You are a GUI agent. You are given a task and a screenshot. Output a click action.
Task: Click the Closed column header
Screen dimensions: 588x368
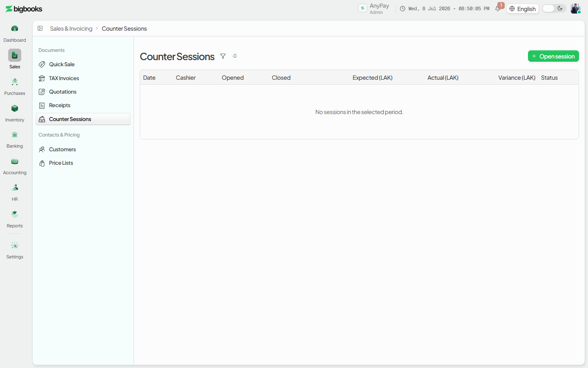tap(281, 78)
